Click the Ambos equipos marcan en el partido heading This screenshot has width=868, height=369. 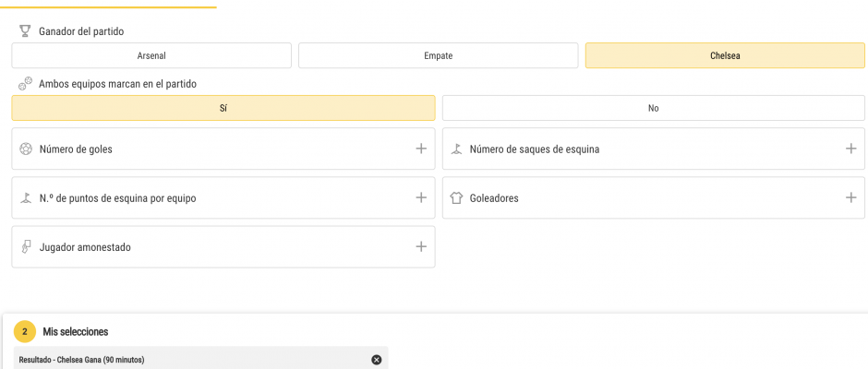point(117,84)
